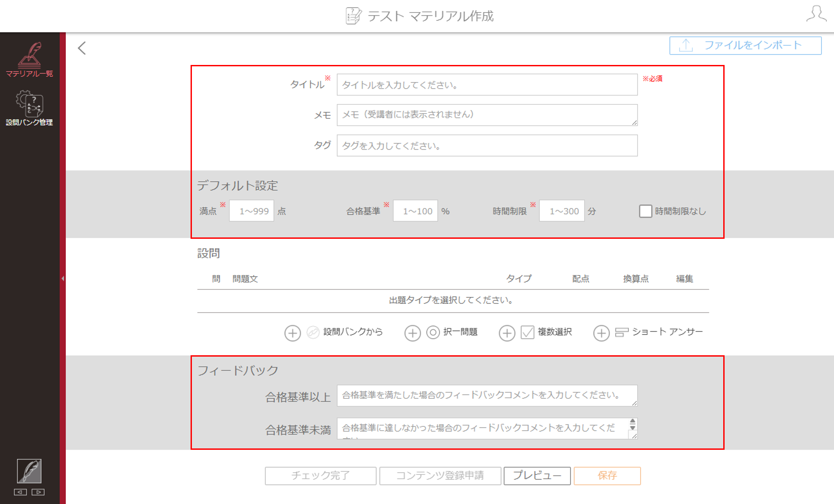Go back using the left chevron arrow
The image size is (834, 504).
point(82,48)
